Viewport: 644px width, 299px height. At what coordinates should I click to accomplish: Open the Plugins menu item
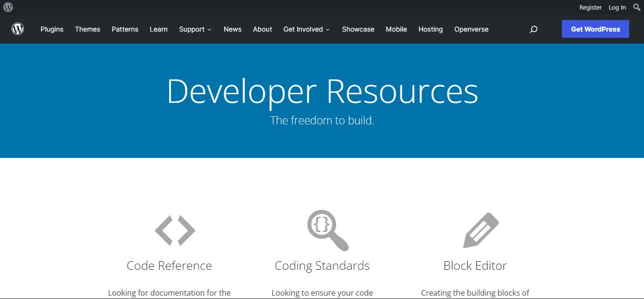pos(52,29)
